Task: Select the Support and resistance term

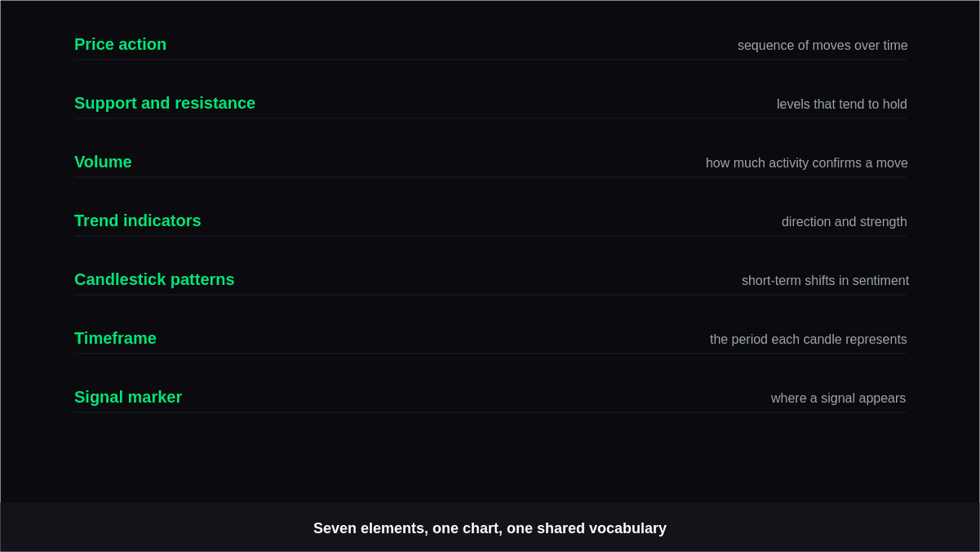Action: 165,104
